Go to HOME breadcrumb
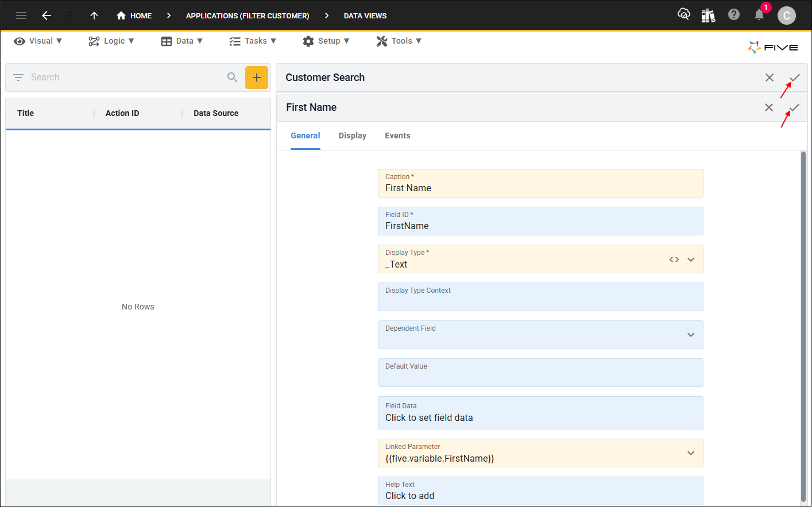The height and width of the screenshot is (507, 812). coord(134,16)
